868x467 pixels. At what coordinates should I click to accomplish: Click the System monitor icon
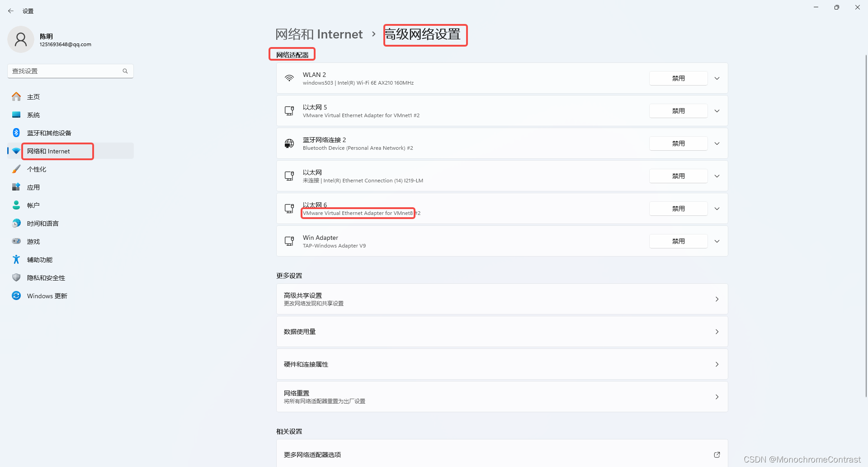tap(16, 114)
